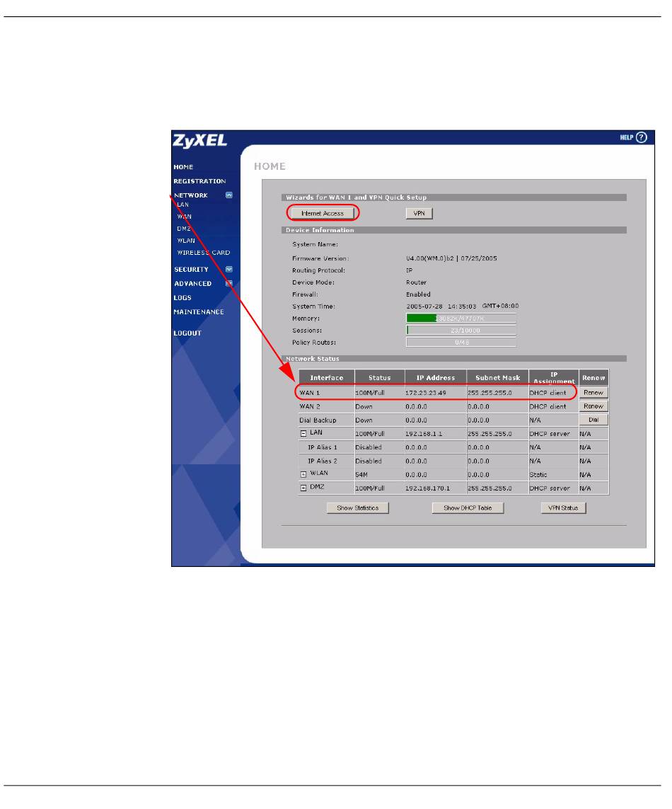This screenshot has width=672, height=809.
Task: Go to HOME in the sidebar
Action: (183, 167)
